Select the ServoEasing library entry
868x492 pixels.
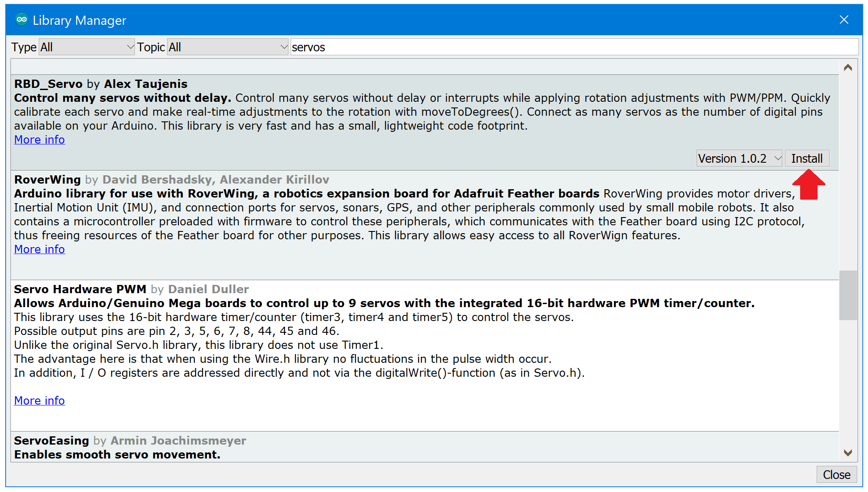tap(425, 447)
